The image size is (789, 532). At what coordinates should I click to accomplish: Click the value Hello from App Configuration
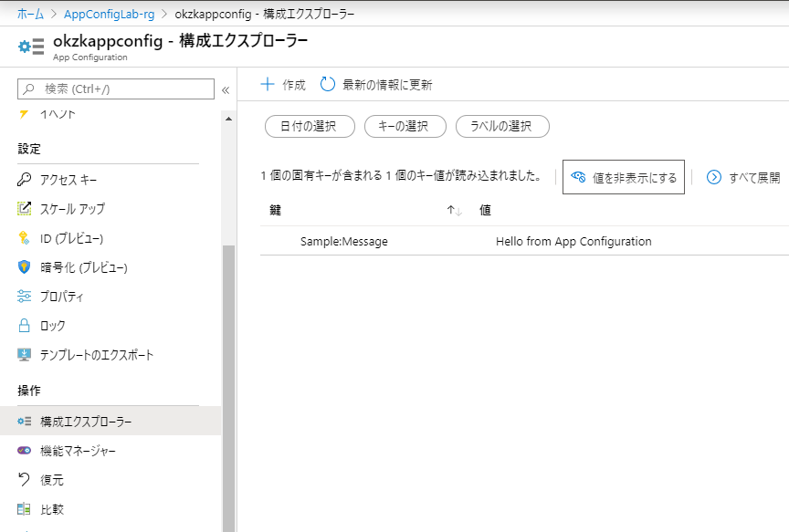click(573, 241)
